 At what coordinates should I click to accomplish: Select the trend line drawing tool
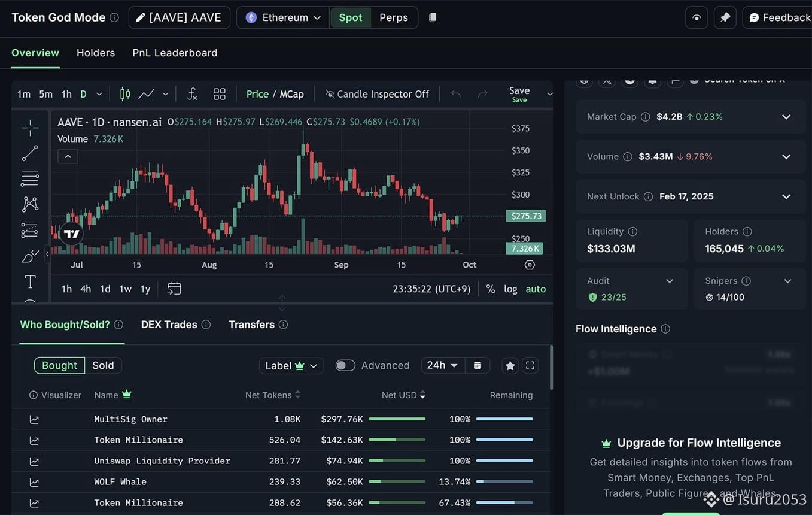(30, 153)
